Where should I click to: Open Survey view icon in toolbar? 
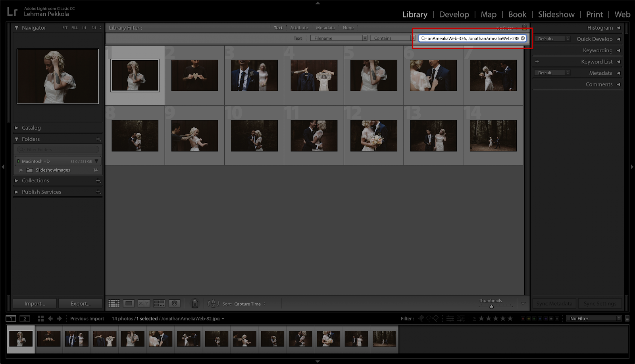pos(159,303)
